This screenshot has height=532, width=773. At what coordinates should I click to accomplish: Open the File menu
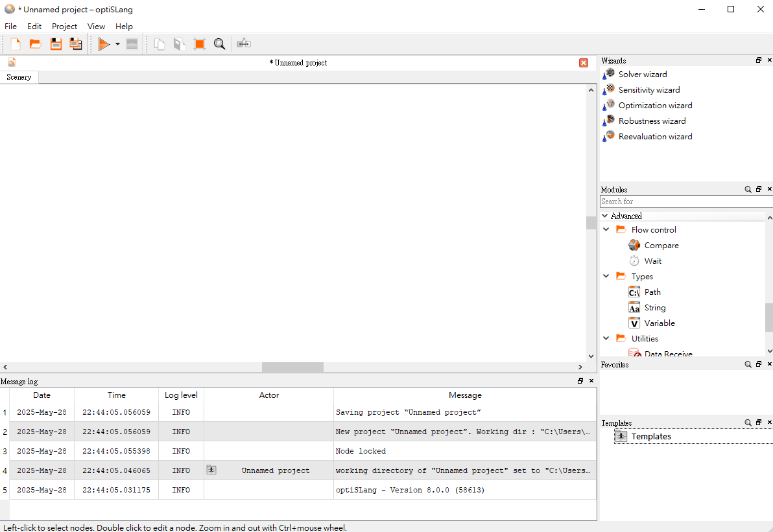pos(10,26)
